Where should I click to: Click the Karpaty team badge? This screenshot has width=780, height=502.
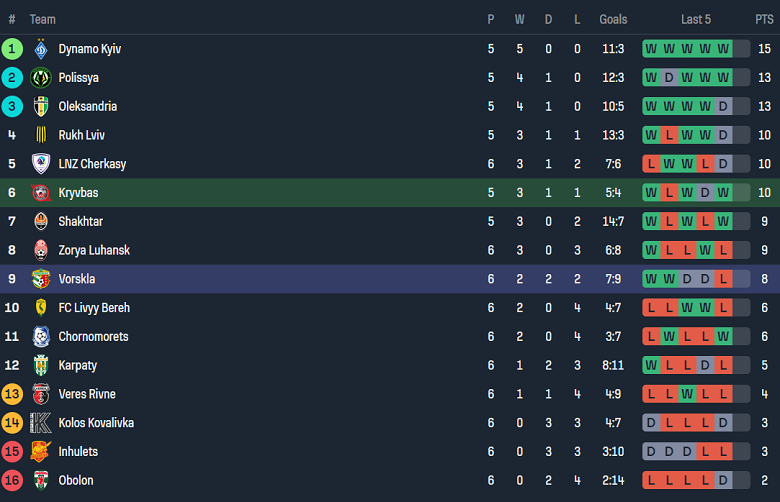tap(41, 366)
